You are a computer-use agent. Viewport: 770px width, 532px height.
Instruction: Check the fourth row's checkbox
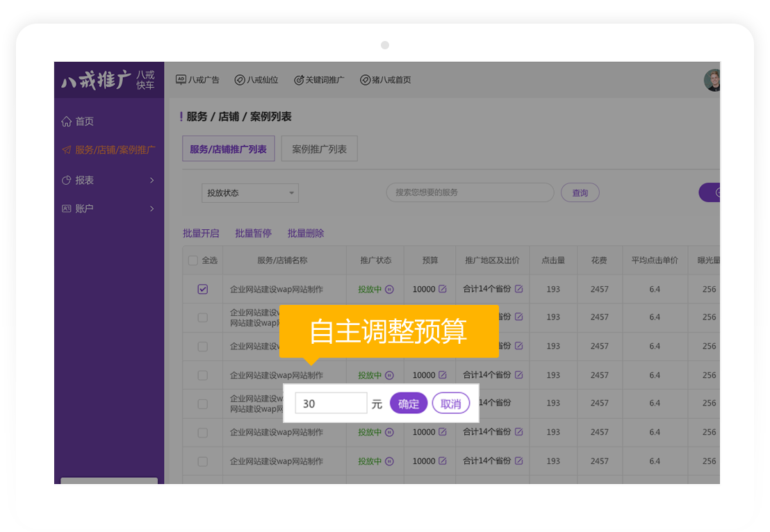point(203,376)
